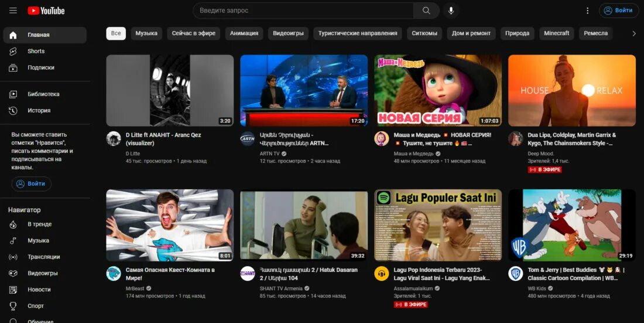Open SHANT TV Armenia channel avatar

247,274
